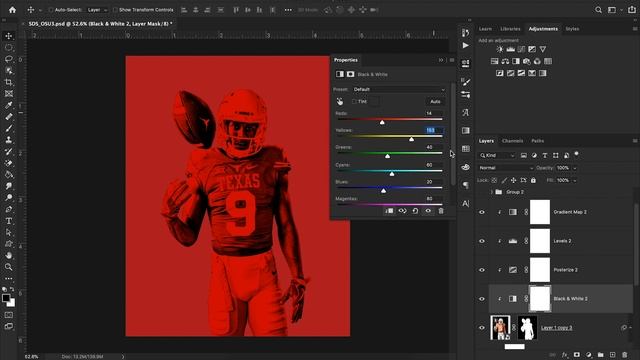Toggle Show Transform Controls checkbox
This screenshot has height=360, width=640.
115,10
